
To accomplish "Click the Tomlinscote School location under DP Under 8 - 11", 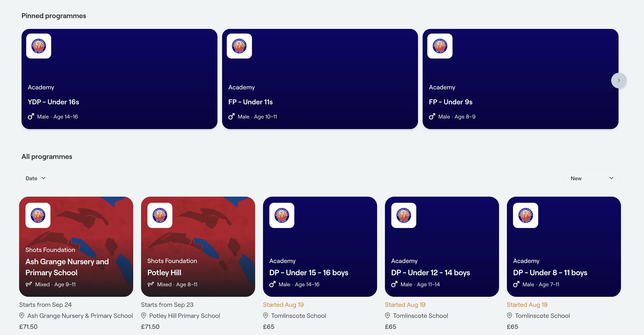I will click(x=542, y=316).
